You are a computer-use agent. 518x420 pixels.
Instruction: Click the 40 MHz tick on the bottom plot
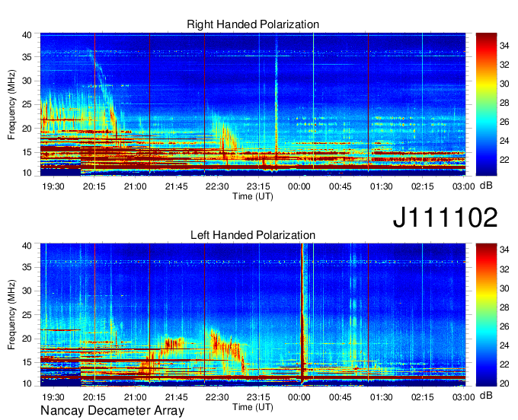27,246
